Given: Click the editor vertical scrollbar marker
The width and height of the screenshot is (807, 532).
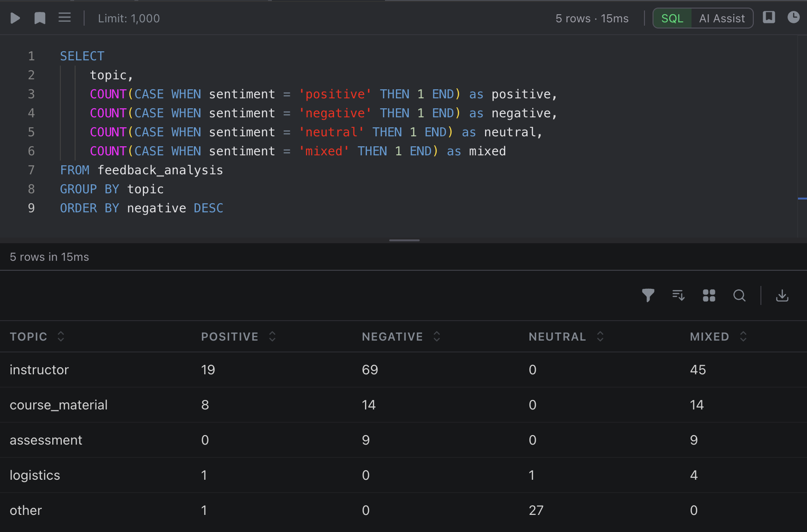Looking at the screenshot, I should pyautogui.click(x=802, y=198).
